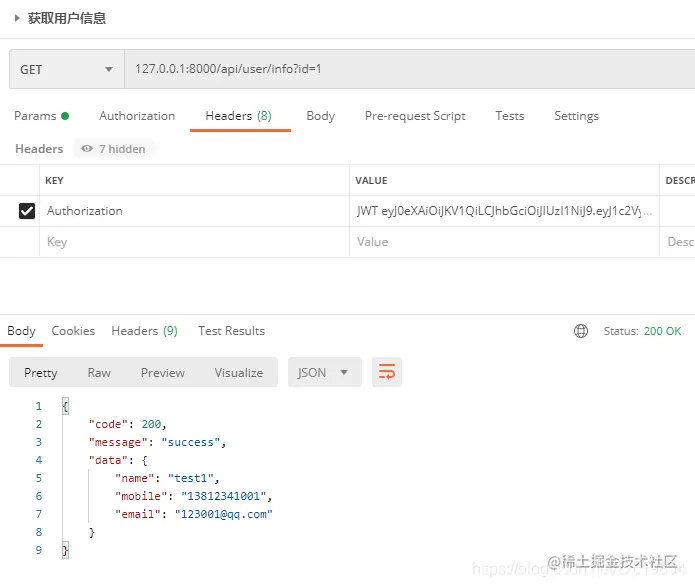Screen dimensions: 695x587
Task: Open the JSON format dropdown
Action: [324, 373]
